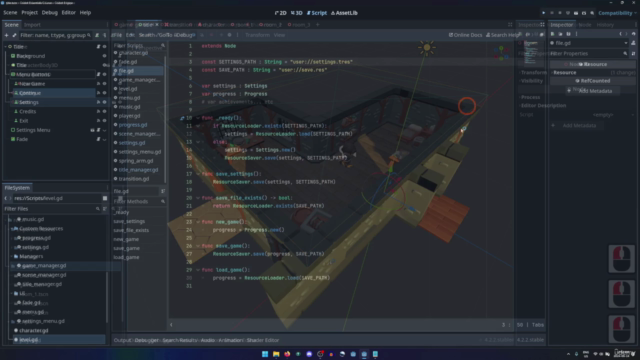The image size is (640, 360).
Task: Pause the running project
Action: [x=551, y=13]
